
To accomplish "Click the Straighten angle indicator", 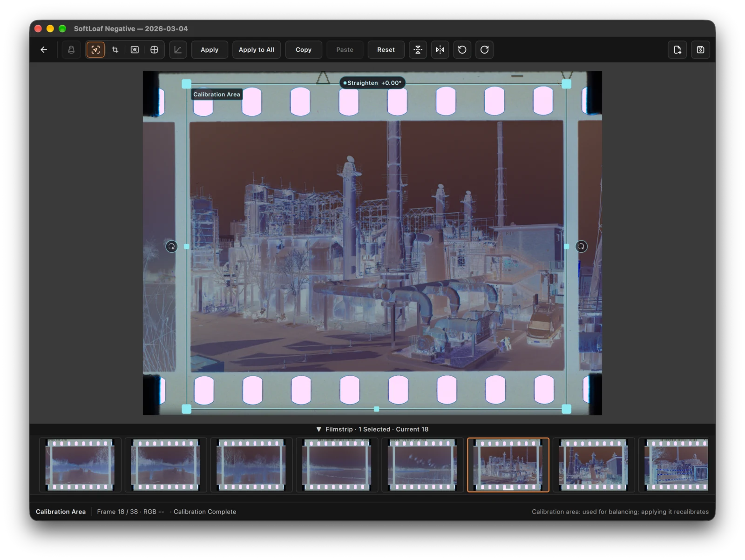I will [x=372, y=83].
